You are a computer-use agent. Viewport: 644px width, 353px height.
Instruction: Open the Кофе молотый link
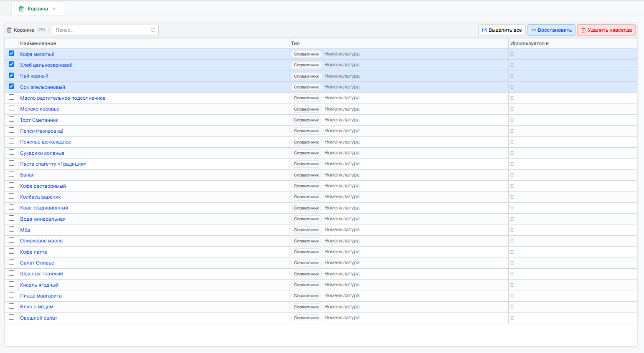[37, 54]
